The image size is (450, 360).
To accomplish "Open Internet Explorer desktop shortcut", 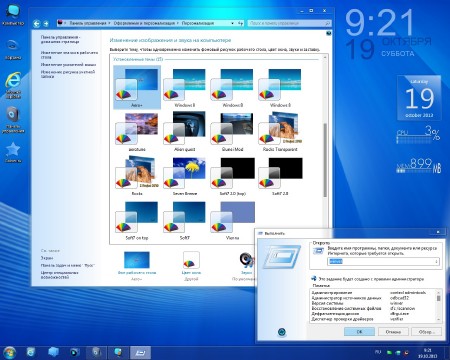I will pyautogui.click(x=13, y=85).
